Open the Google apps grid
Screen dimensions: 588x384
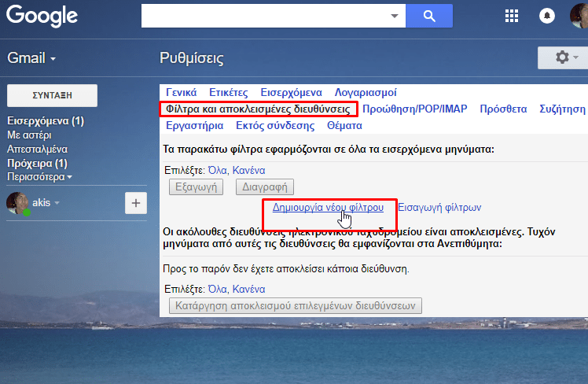512,16
